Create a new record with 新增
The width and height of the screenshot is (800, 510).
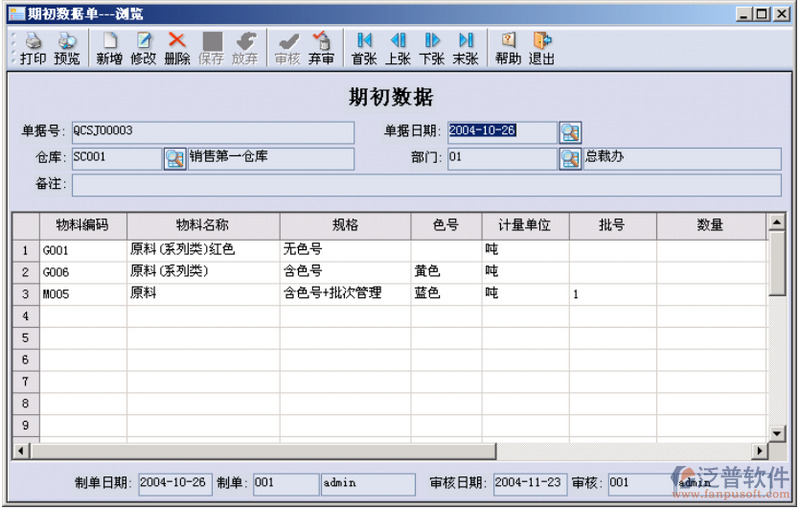(109, 48)
